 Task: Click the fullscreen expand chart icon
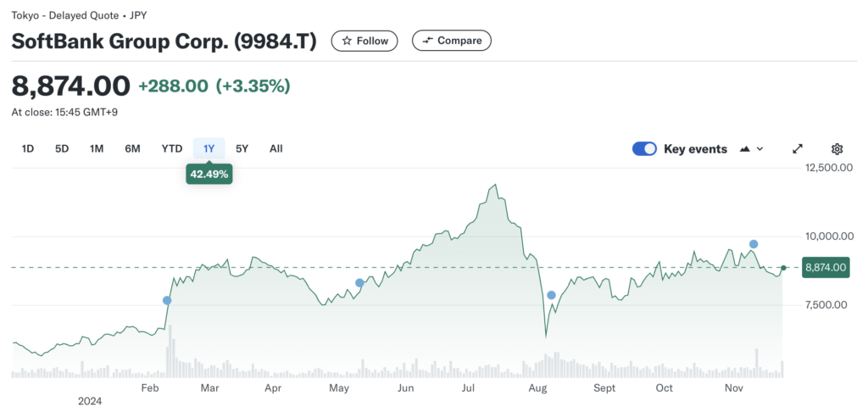[797, 148]
